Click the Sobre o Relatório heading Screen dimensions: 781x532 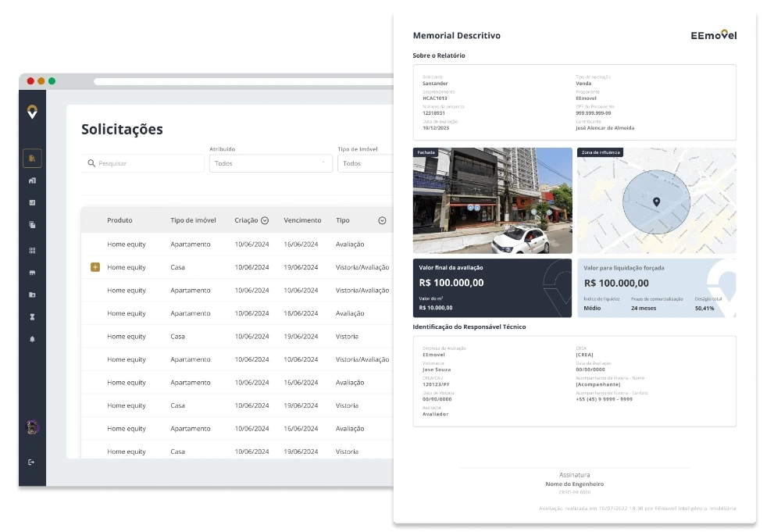pyautogui.click(x=439, y=55)
